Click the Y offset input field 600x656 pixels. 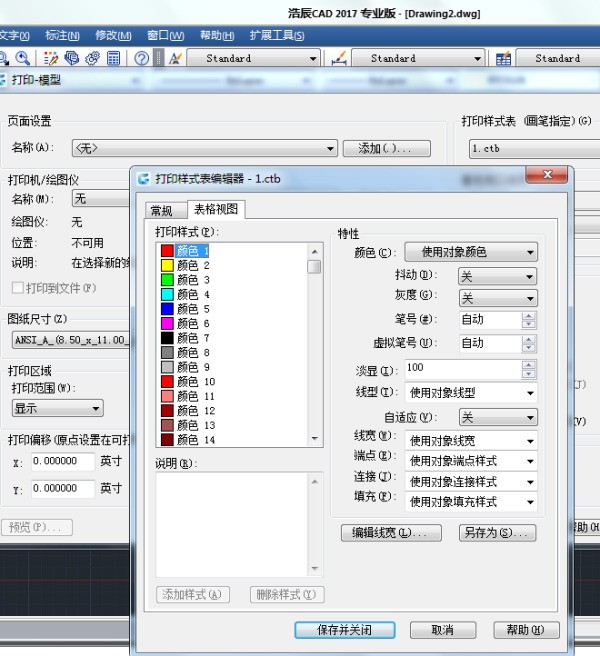pyautogui.click(x=63, y=489)
